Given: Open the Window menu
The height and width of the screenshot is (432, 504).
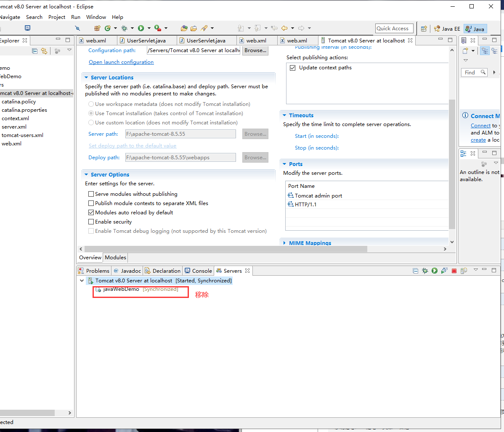Looking at the screenshot, I should click(96, 17).
